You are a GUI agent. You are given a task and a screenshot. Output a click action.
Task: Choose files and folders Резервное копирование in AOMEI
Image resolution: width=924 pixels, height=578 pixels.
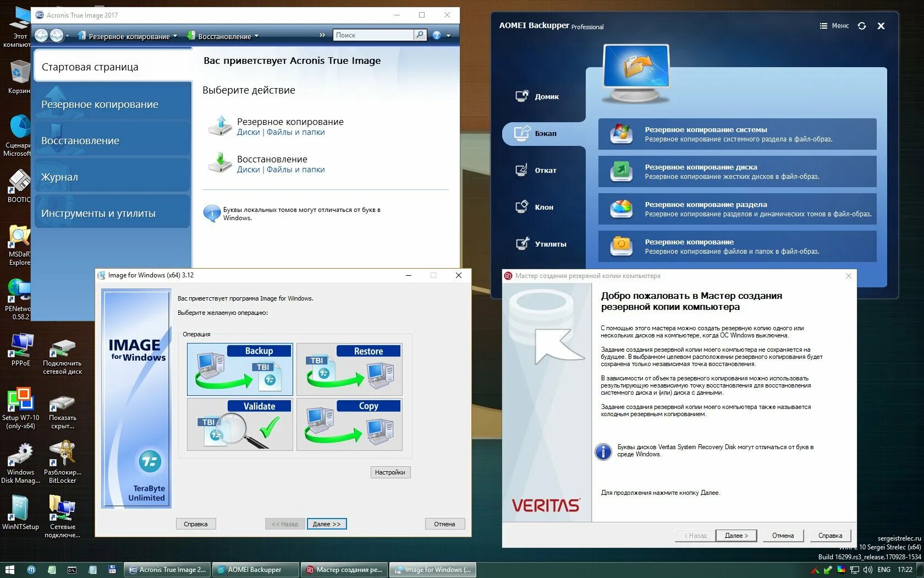[x=737, y=246]
